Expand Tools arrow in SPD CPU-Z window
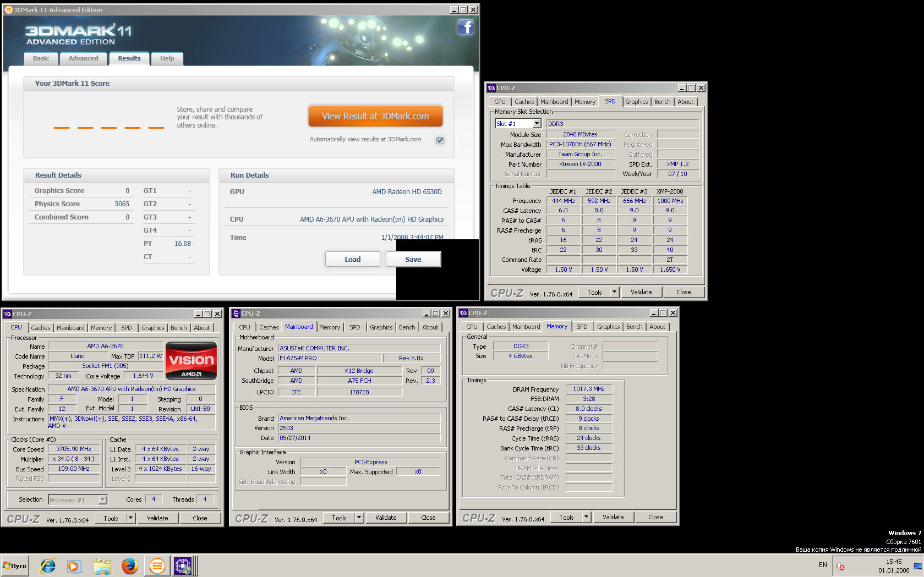The image size is (924, 577). [x=614, y=292]
